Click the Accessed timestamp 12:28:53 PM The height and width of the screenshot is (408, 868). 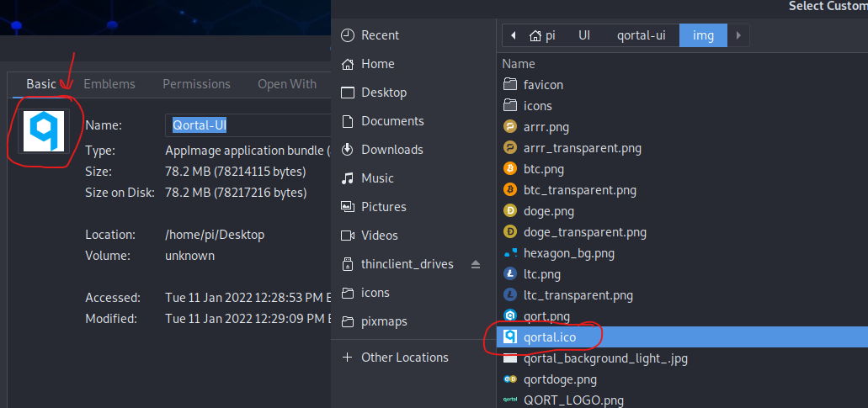pos(248,298)
